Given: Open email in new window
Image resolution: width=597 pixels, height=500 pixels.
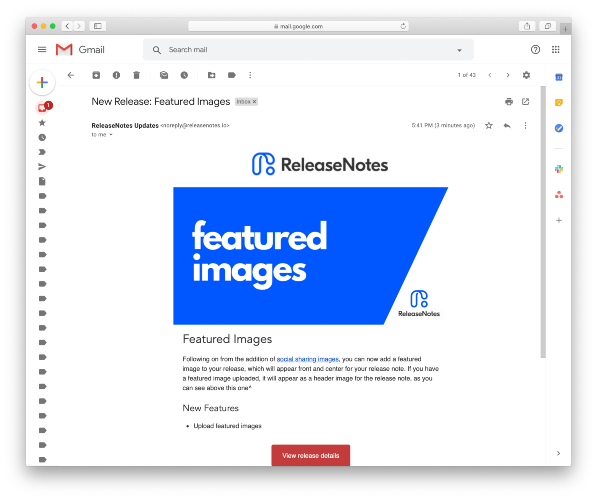Looking at the screenshot, I should coord(525,101).
